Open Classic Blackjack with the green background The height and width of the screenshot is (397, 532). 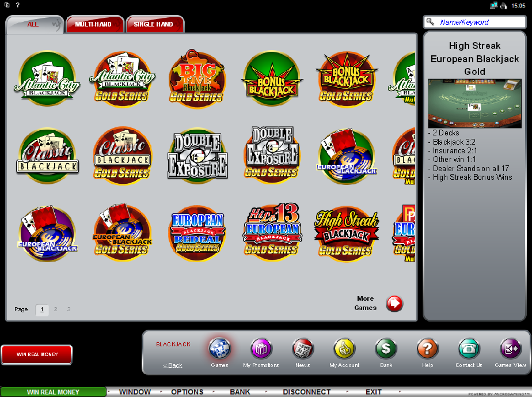coord(47,156)
